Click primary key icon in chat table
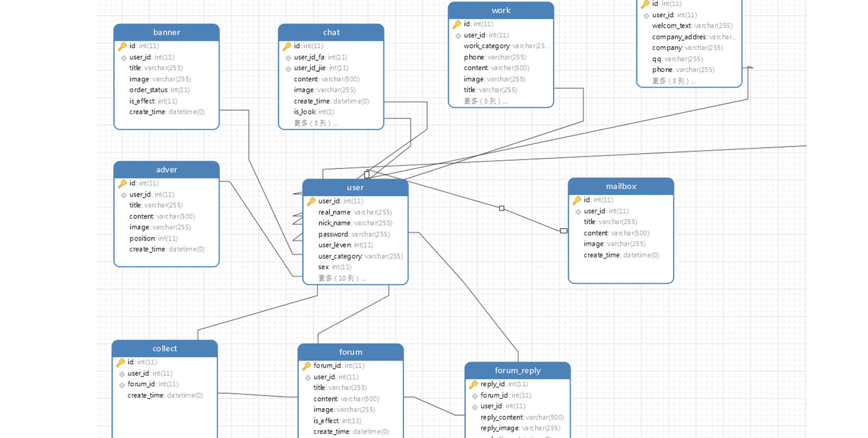The height and width of the screenshot is (438, 868). click(287, 46)
